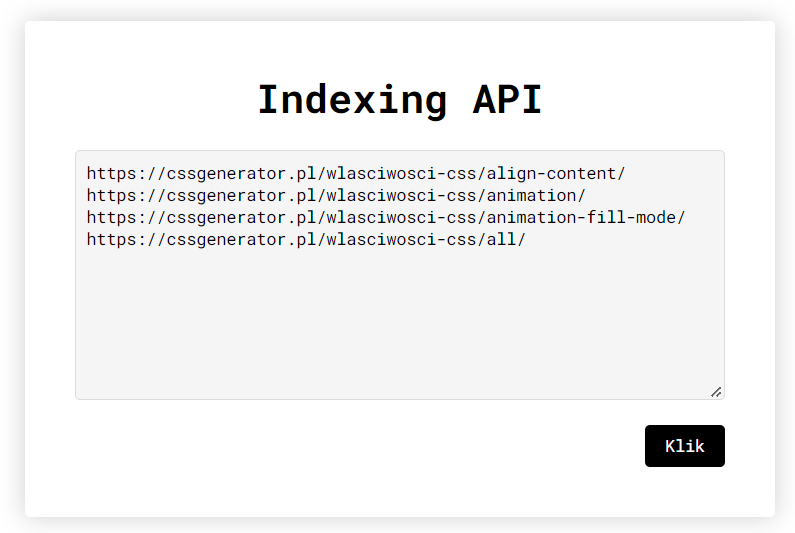This screenshot has height=533, width=795.
Task: Click the black Klik button
Action: tap(684, 446)
